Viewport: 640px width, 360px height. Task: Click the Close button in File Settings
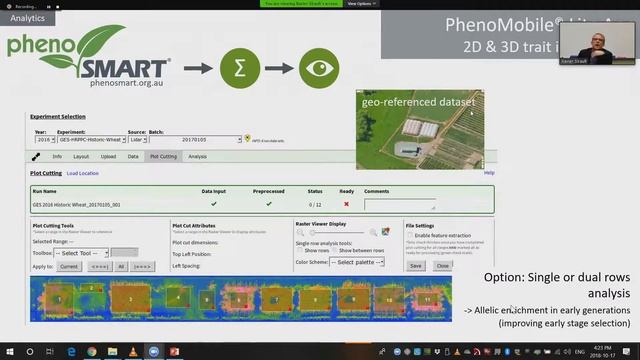click(442, 266)
